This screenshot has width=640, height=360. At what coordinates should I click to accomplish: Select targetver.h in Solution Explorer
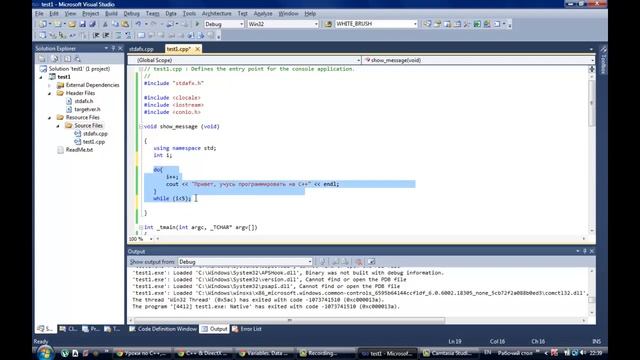(x=87, y=109)
